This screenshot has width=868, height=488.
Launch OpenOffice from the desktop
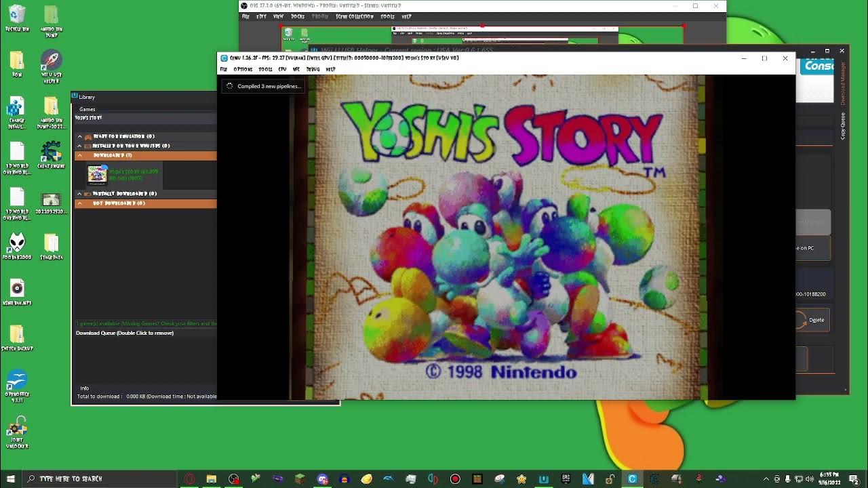pos(17,386)
